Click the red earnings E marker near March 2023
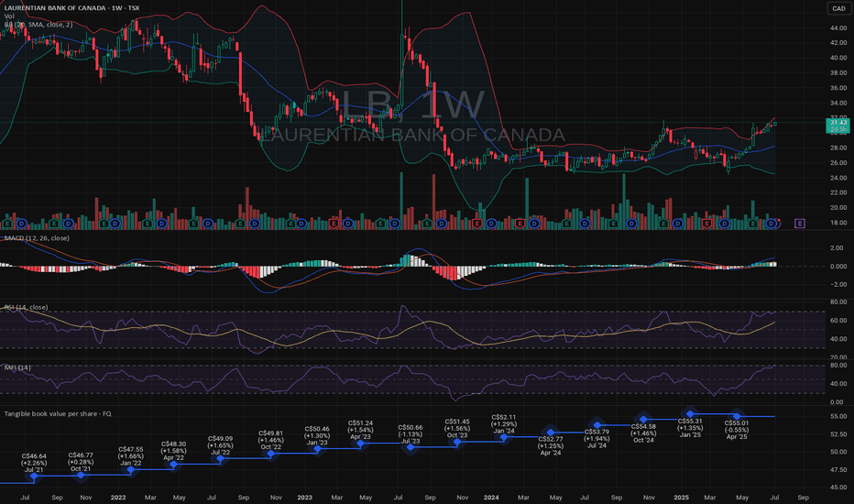Image resolution: width=854 pixels, height=504 pixels. coord(334,224)
